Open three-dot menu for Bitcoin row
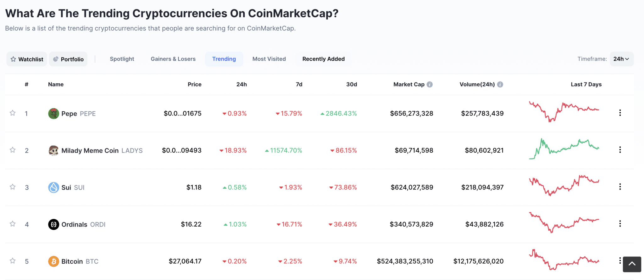The height and width of the screenshot is (280, 644). tap(620, 260)
